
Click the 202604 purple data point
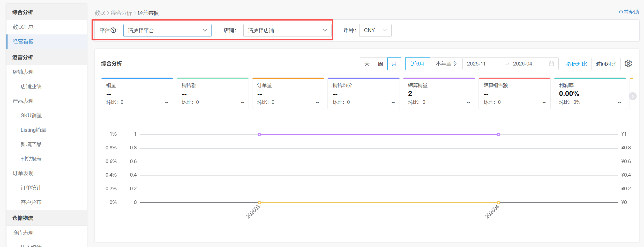(x=498, y=134)
